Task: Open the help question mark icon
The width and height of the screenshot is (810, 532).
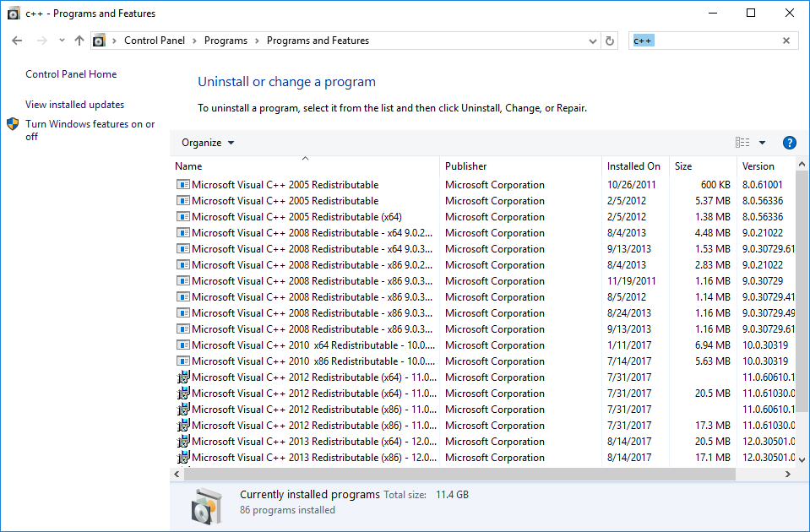Action: (790, 143)
